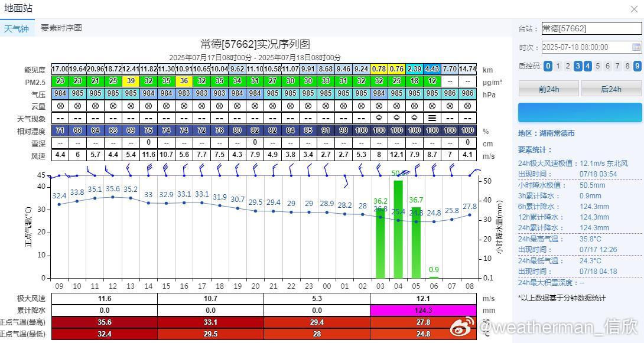
Task: Select the 极大风速 summary cell 5.3
Action: (317, 298)
